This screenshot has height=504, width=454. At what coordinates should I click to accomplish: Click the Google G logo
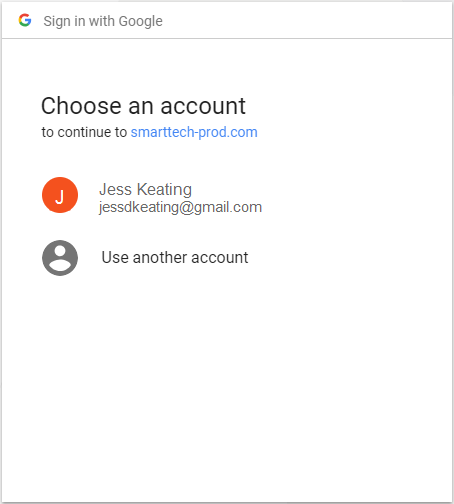coord(25,20)
